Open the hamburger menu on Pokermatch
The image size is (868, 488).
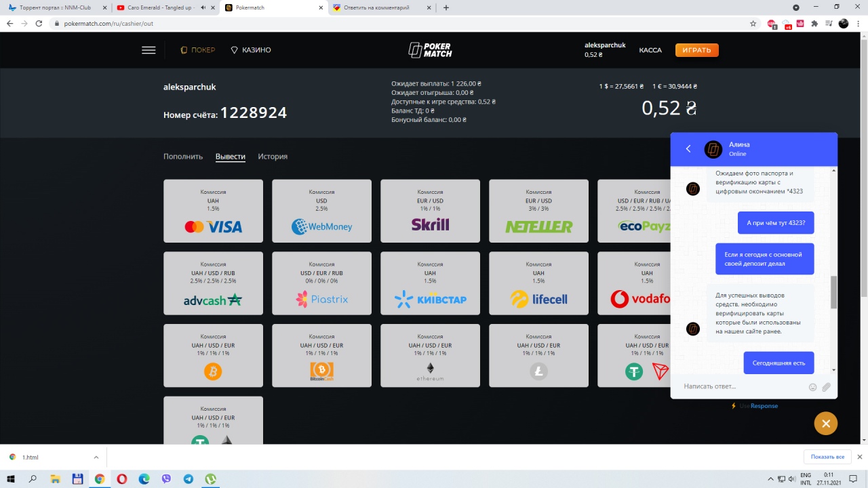[149, 50]
